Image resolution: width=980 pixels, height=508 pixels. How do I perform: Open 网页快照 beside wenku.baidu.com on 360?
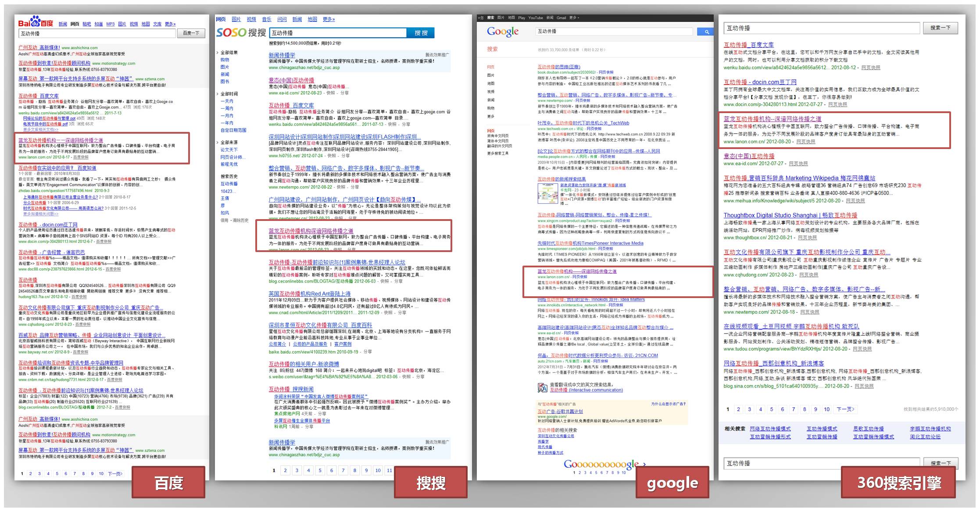click(870, 67)
